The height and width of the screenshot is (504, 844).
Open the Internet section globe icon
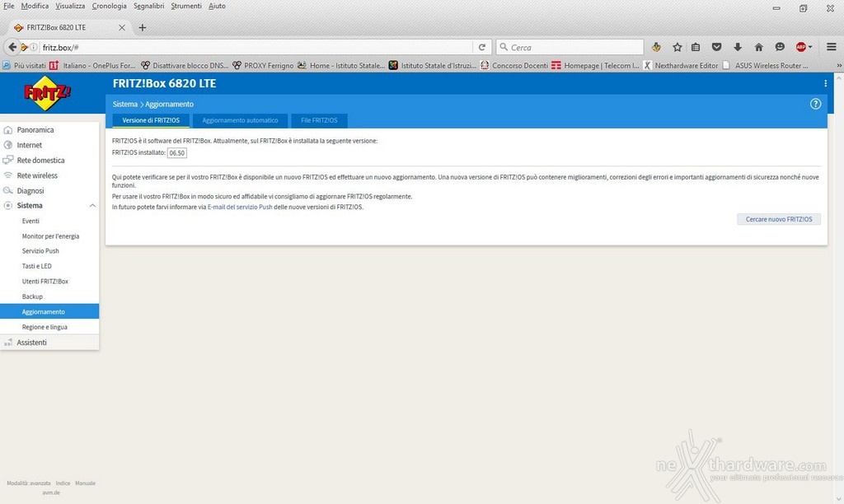coord(8,145)
